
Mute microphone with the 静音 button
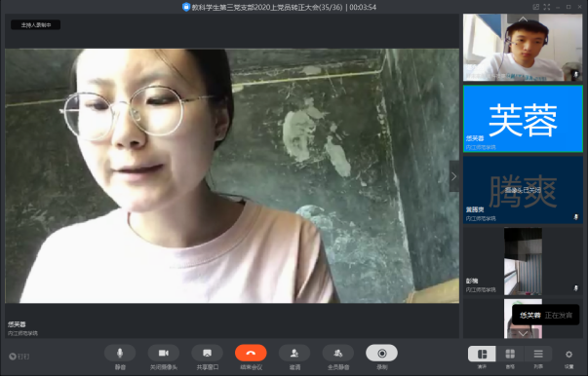click(120, 353)
